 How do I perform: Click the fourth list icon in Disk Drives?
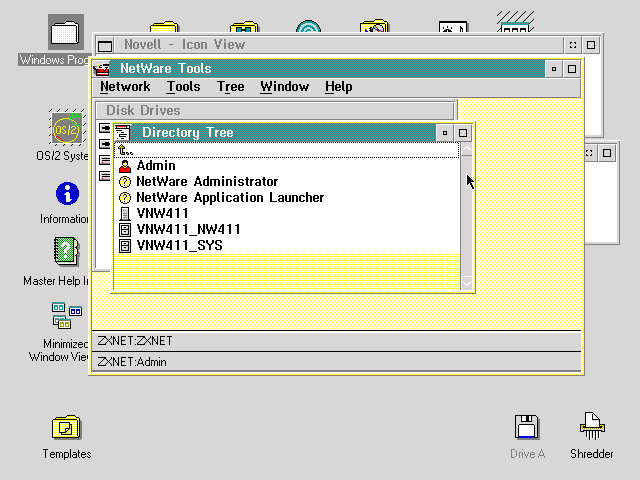tap(104, 176)
